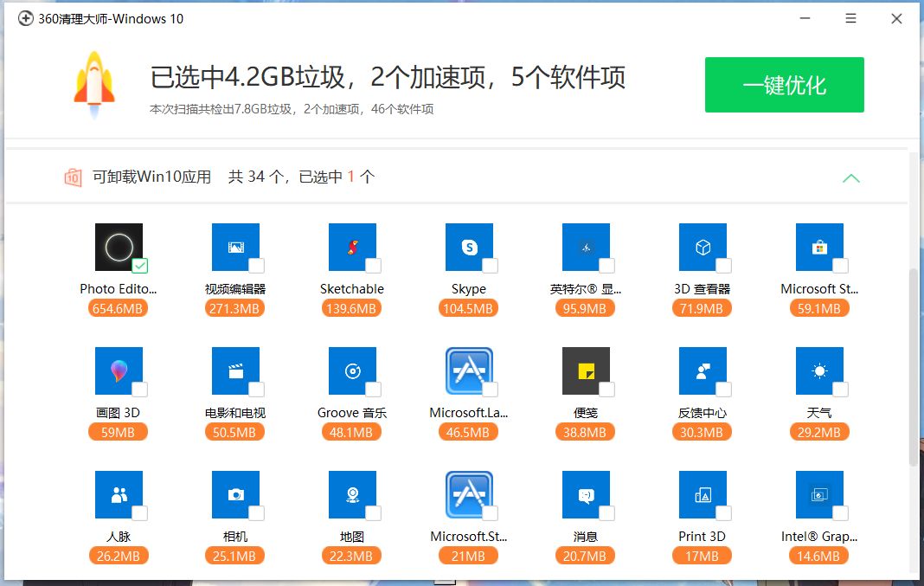Collapse the 可卸载Win10应用 section
The width and height of the screenshot is (924, 586).
851,177
